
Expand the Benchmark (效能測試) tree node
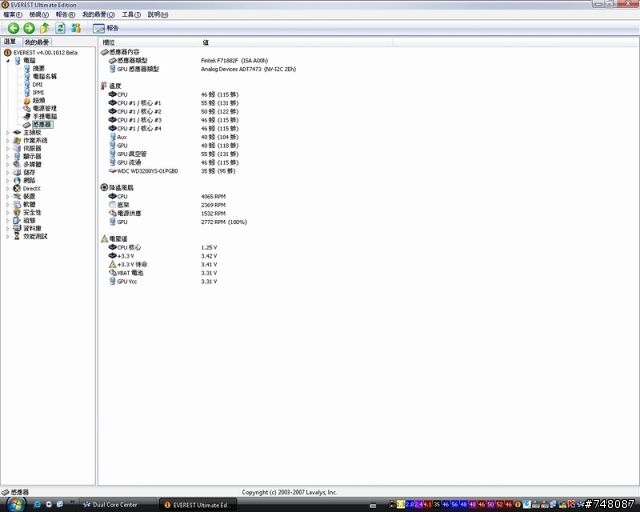coord(8,236)
